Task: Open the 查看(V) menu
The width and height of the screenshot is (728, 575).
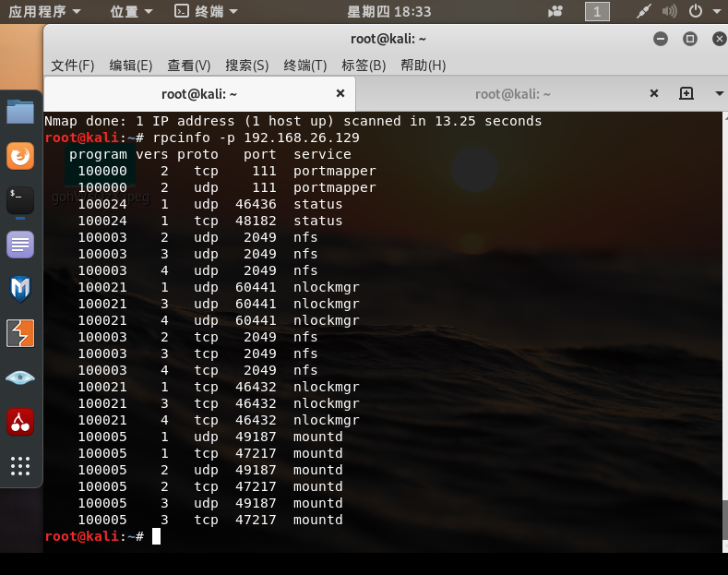Action: click(189, 66)
